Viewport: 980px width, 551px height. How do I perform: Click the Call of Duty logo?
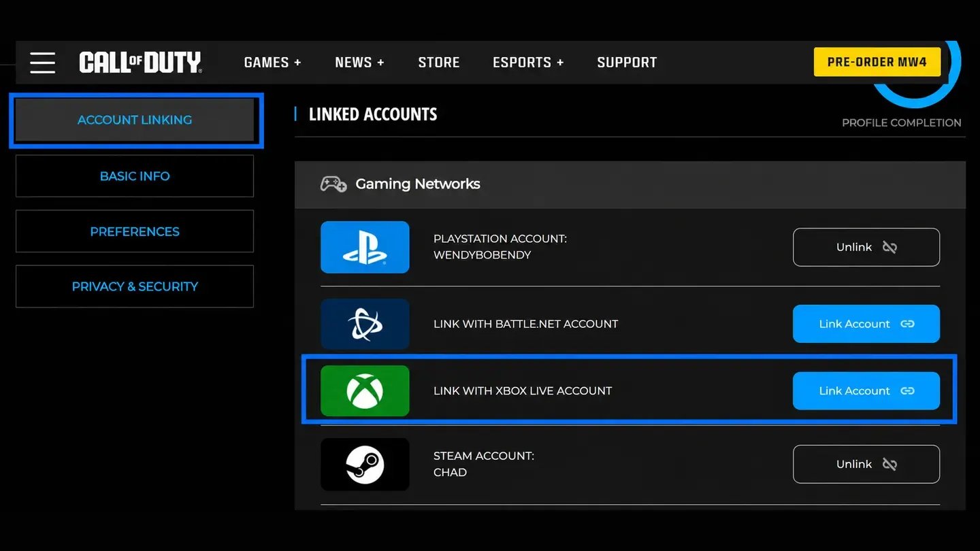coord(140,63)
